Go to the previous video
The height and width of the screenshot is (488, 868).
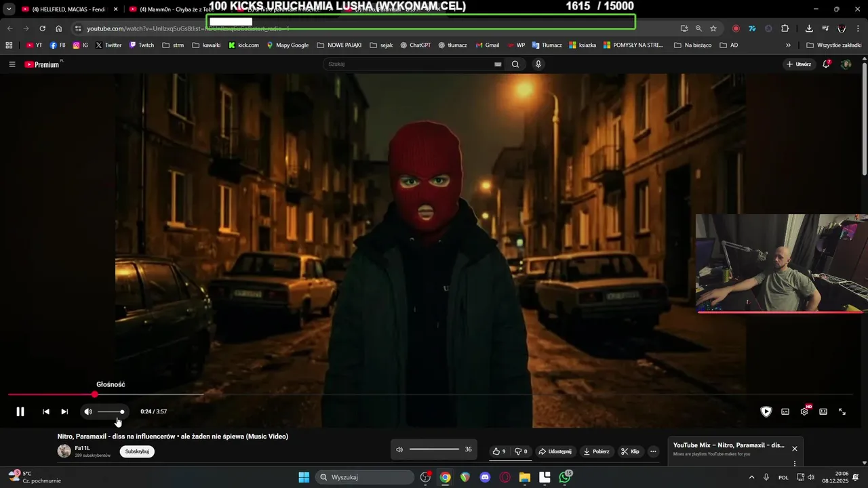coord(46,411)
